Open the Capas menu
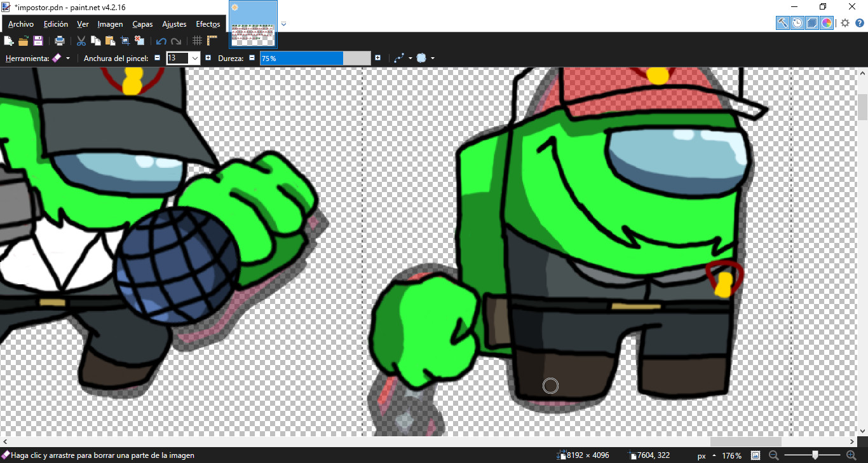Image resolution: width=868 pixels, height=463 pixels. [142, 24]
